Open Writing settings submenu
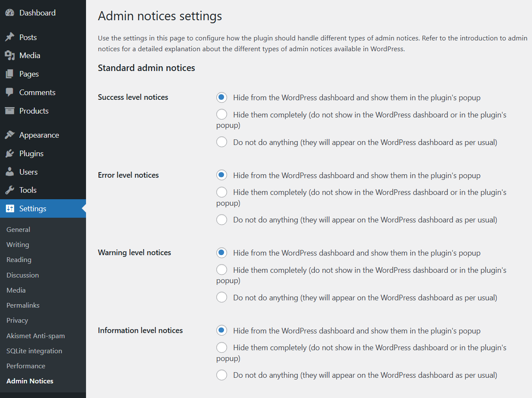532x398 pixels. [x=18, y=245]
